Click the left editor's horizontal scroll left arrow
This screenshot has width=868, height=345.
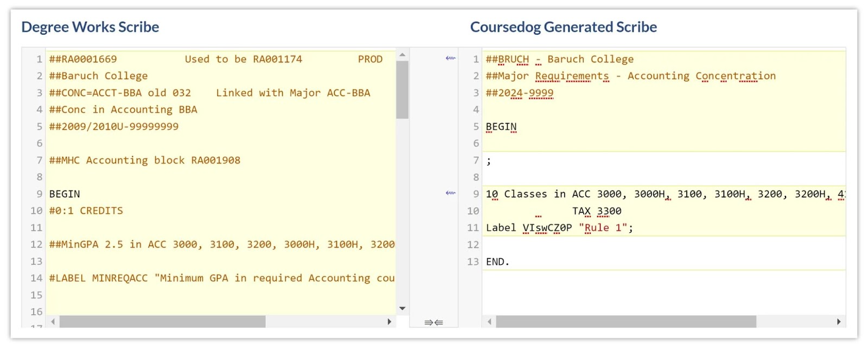click(53, 322)
